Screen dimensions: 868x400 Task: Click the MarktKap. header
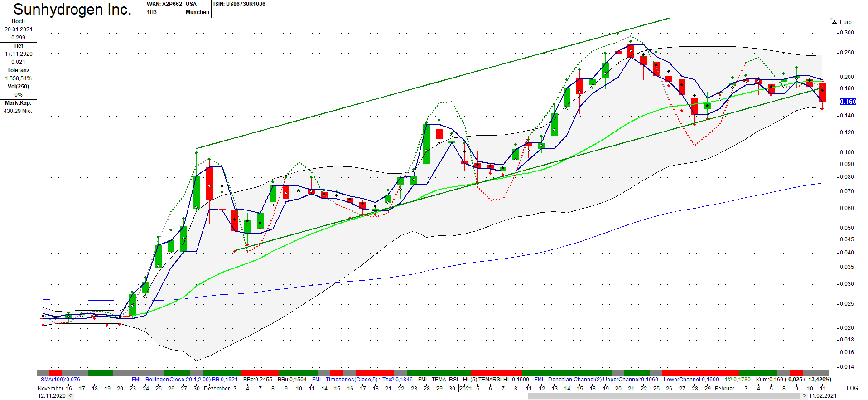coord(18,103)
